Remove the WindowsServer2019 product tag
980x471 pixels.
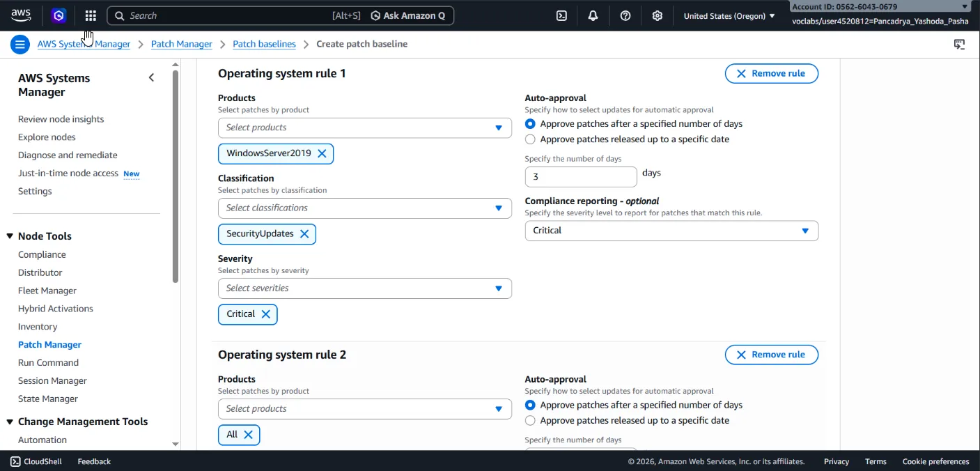tap(322, 153)
